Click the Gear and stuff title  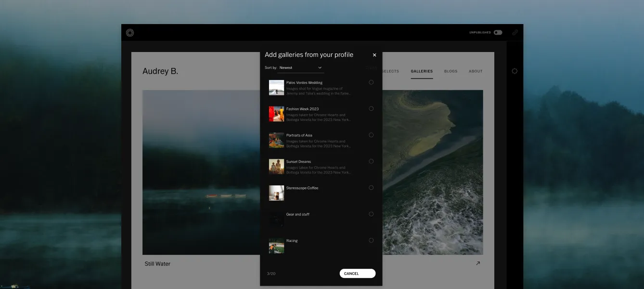tap(298, 214)
